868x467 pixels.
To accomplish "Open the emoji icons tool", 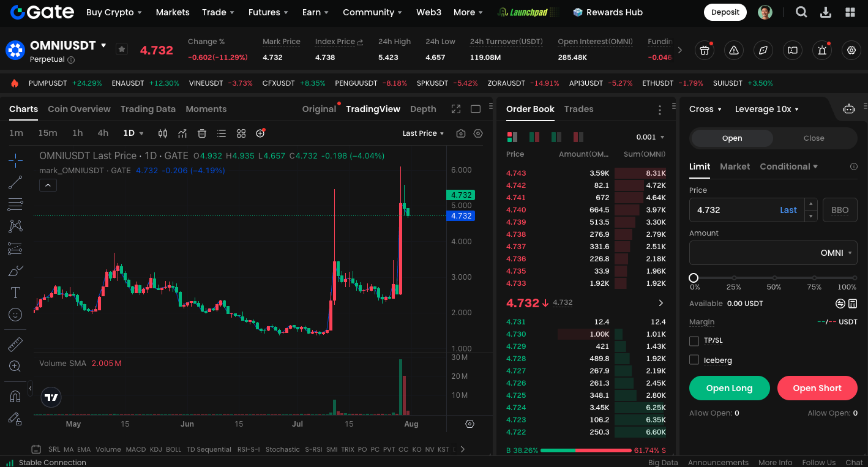I will tap(16, 315).
